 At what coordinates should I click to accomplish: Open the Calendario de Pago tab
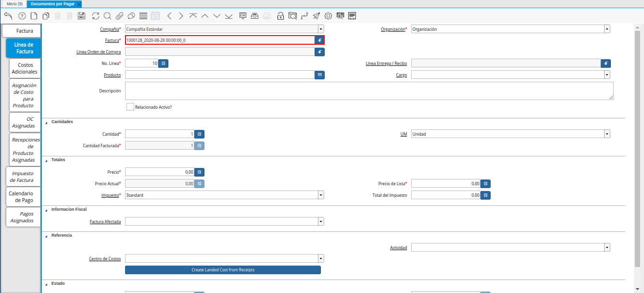(x=21, y=197)
